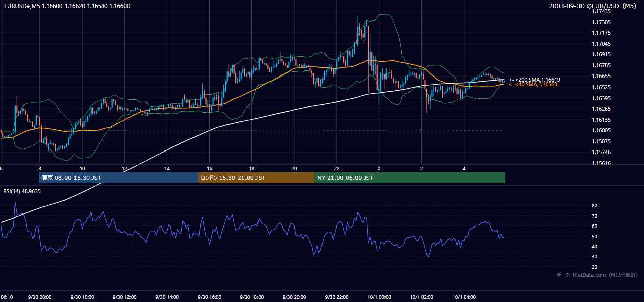Click hour marker 20 under price chart
644x302 pixels.
(294, 168)
